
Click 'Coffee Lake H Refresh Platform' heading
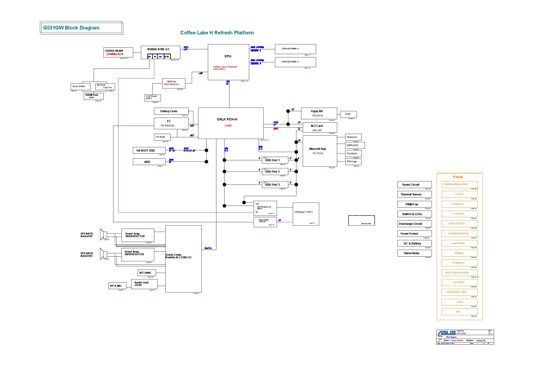(217, 32)
